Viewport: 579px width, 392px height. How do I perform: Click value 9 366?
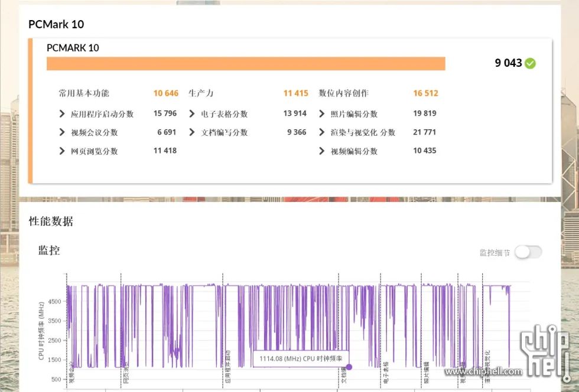click(x=297, y=132)
